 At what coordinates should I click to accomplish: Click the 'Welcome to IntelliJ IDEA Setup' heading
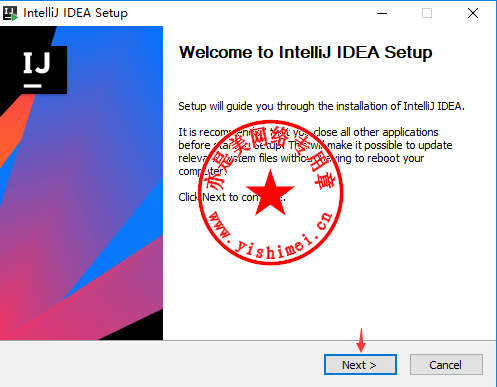click(x=306, y=52)
